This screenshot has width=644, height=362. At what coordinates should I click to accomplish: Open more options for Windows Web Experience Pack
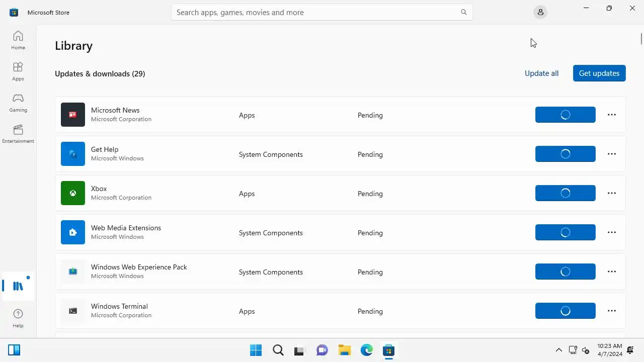point(612,271)
